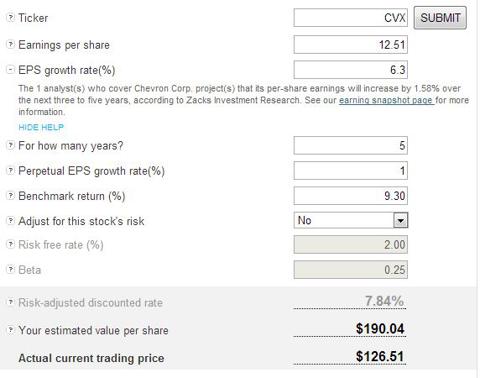Show help for Risk free rate
This screenshot has width=480, height=378.
[x=11, y=244]
